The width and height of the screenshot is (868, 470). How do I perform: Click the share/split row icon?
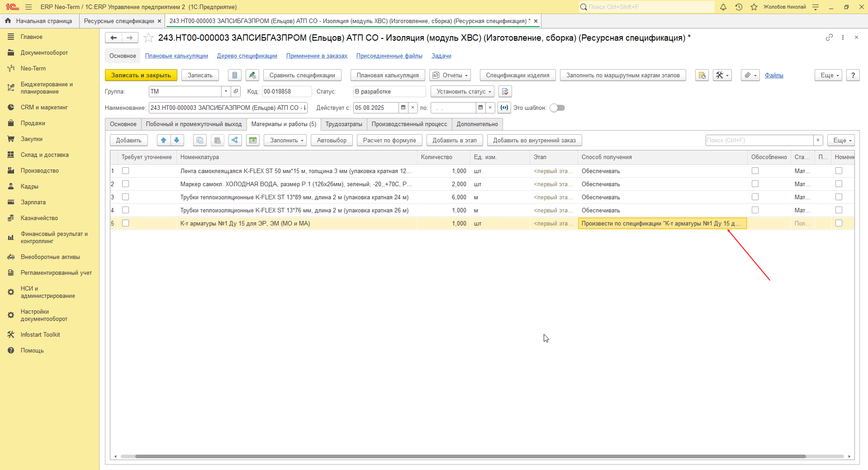tap(235, 140)
